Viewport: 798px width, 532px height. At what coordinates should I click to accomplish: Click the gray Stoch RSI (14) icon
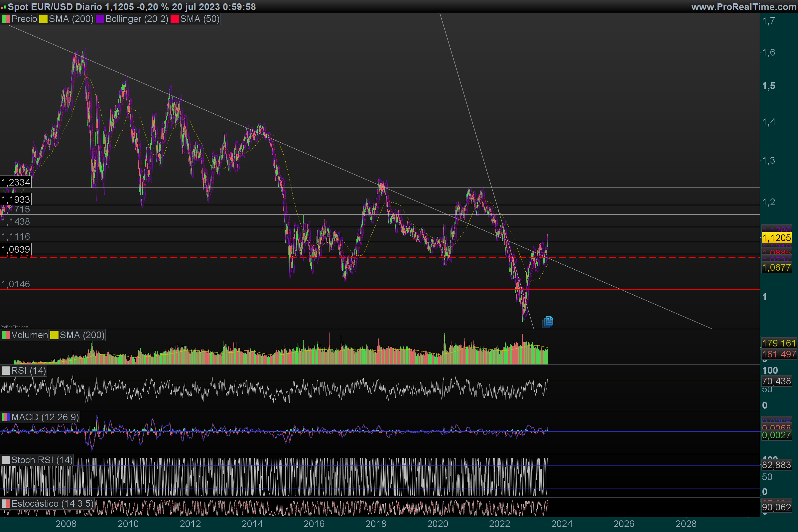coord(6,460)
